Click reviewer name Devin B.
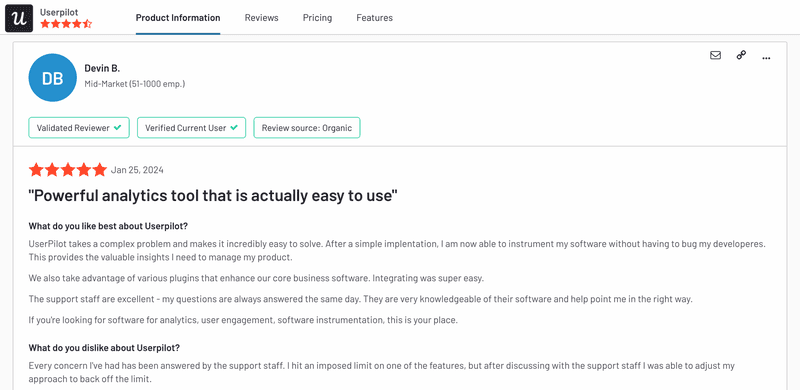 click(102, 68)
